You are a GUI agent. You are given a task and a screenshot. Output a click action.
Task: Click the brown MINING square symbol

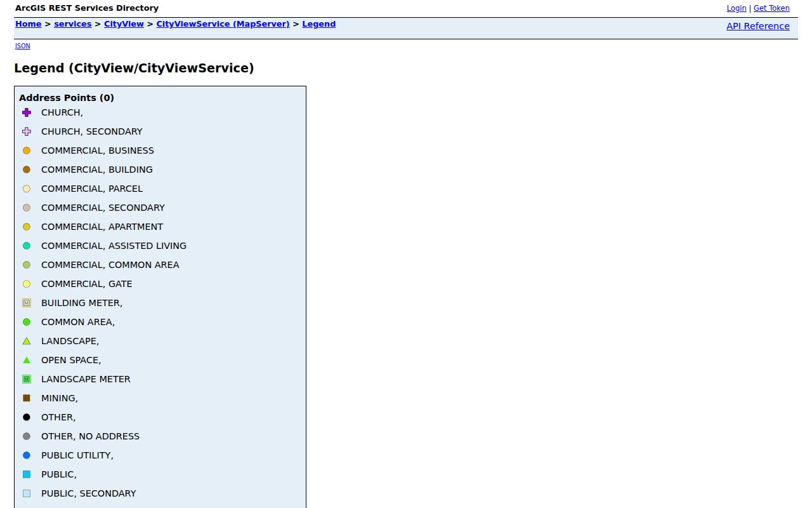click(x=27, y=398)
